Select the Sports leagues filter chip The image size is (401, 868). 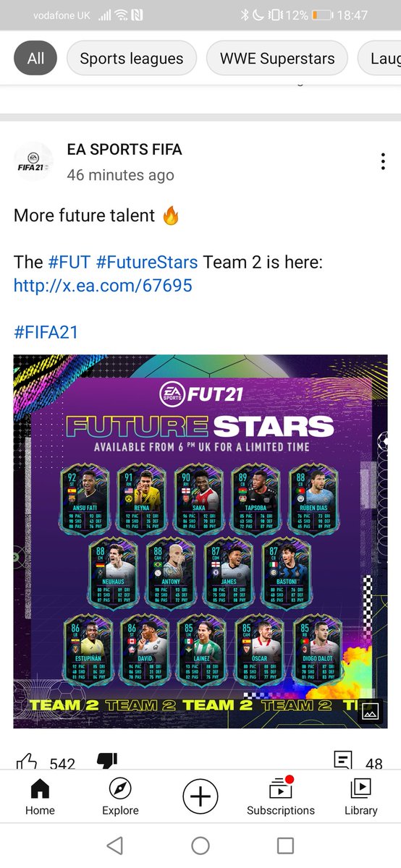[132, 59]
